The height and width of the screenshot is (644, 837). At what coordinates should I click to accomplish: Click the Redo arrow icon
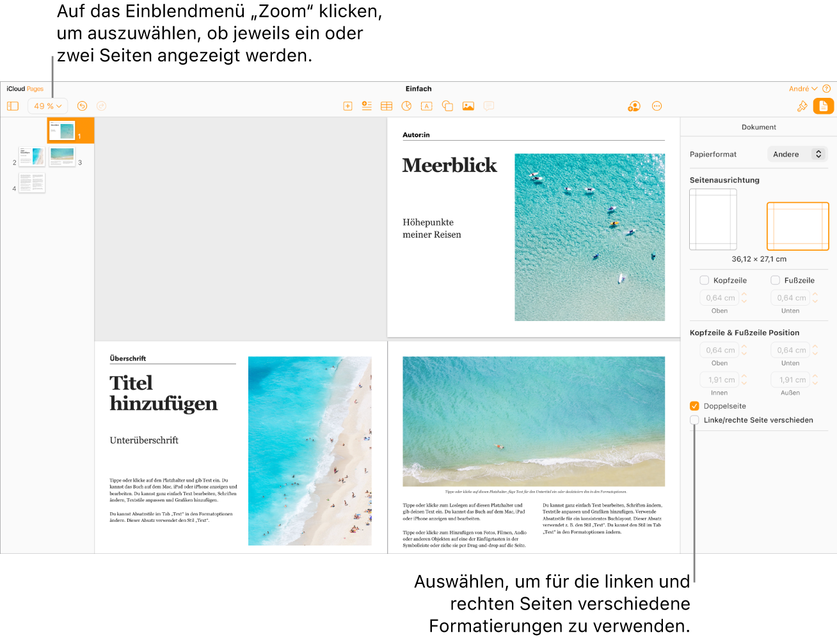101,106
